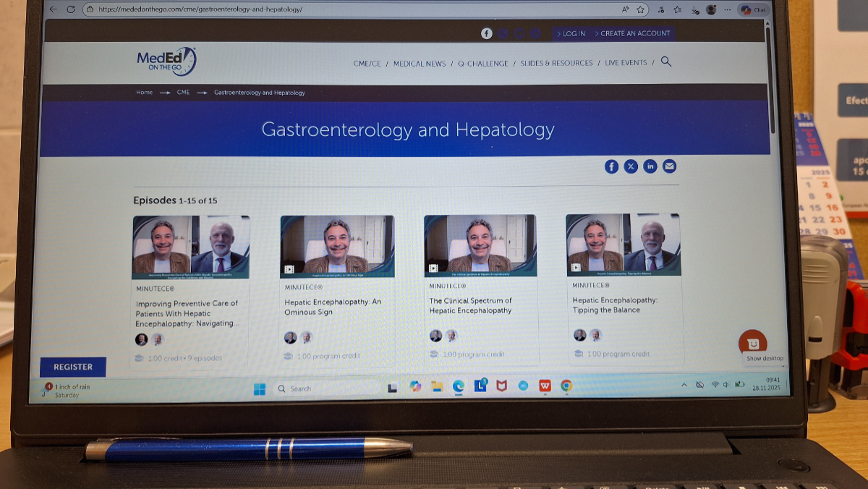Image resolution: width=868 pixels, height=489 pixels.
Task: Click the site search magnifier icon
Action: pyautogui.click(x=666, y=62)
